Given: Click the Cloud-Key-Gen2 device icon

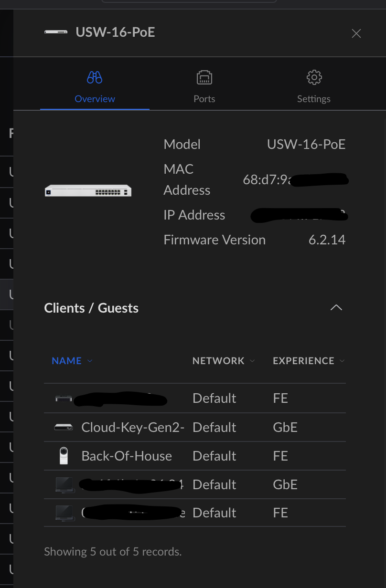Looking at the screenshot, I should tap(64, 427).
